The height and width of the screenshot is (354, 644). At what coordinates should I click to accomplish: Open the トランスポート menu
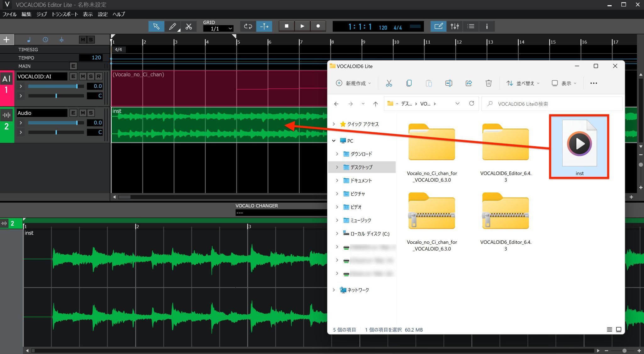click(65, 14)
